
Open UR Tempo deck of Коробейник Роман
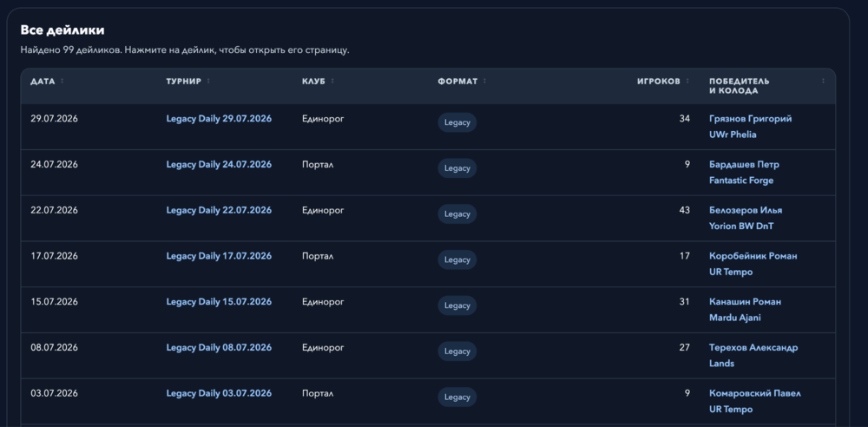731,272
